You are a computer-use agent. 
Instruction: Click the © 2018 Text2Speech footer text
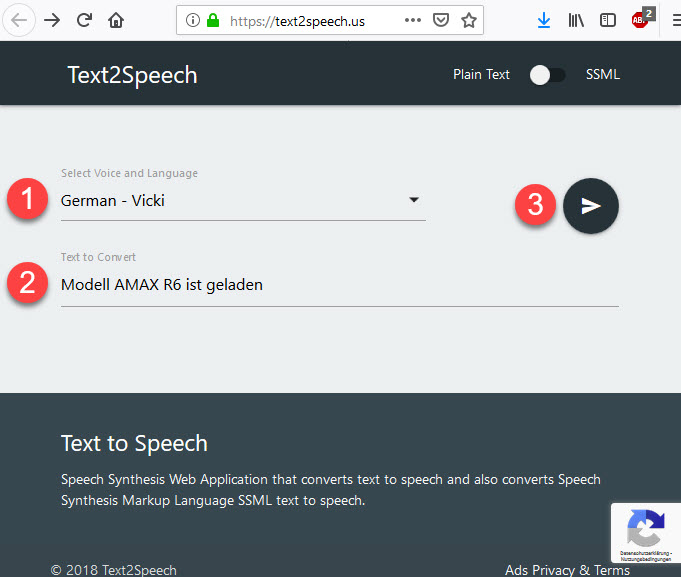coord(114,569)
